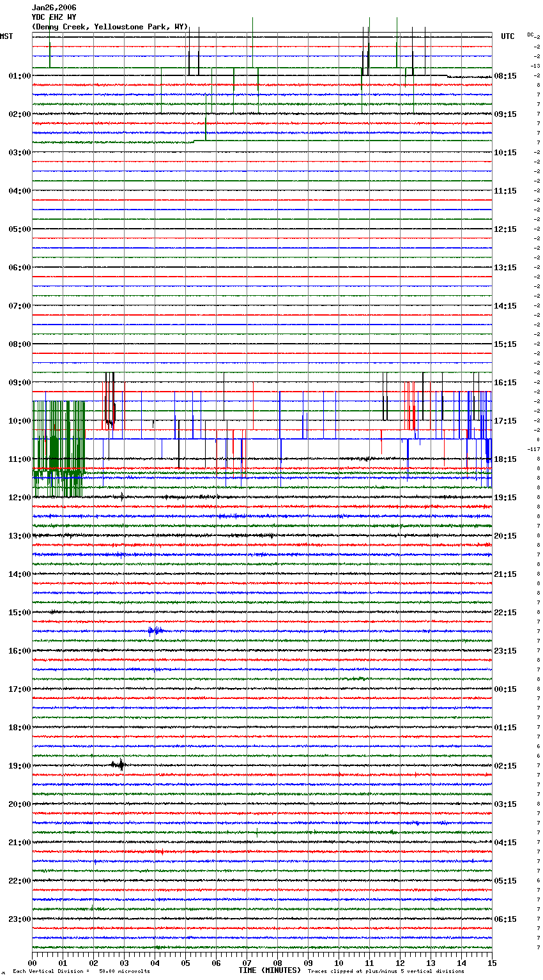Click the 05 minute axis tick label
The width and height of the screenshot is (543, 980).
pos(185,963)
